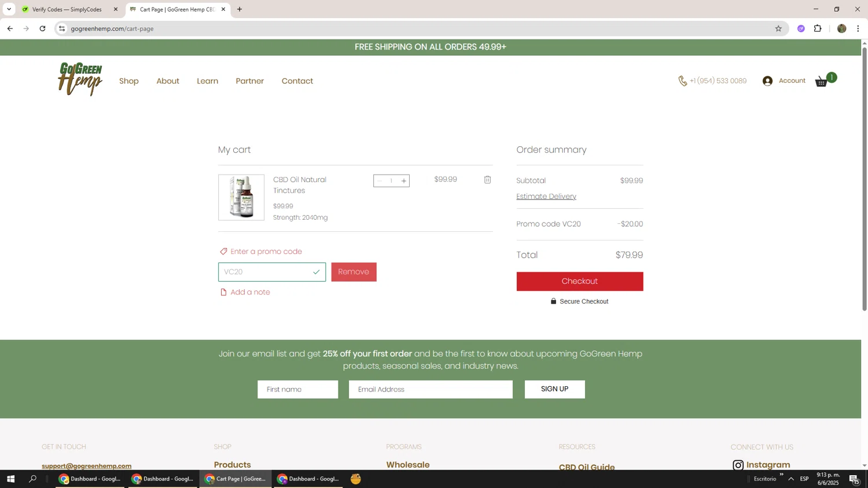This screenshot has height=488, width=868.
Task: Open the Learn menu
Action: [207, 81]
